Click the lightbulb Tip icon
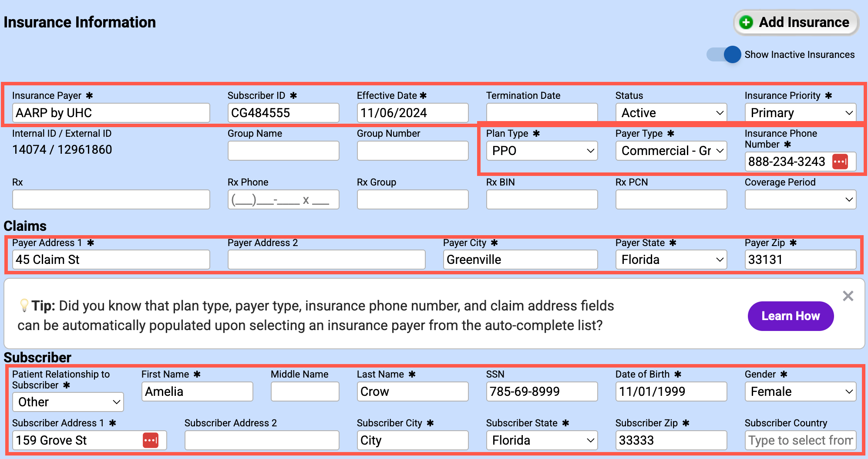The height and width of the screenshot is (459, 868). coord(24,305)
